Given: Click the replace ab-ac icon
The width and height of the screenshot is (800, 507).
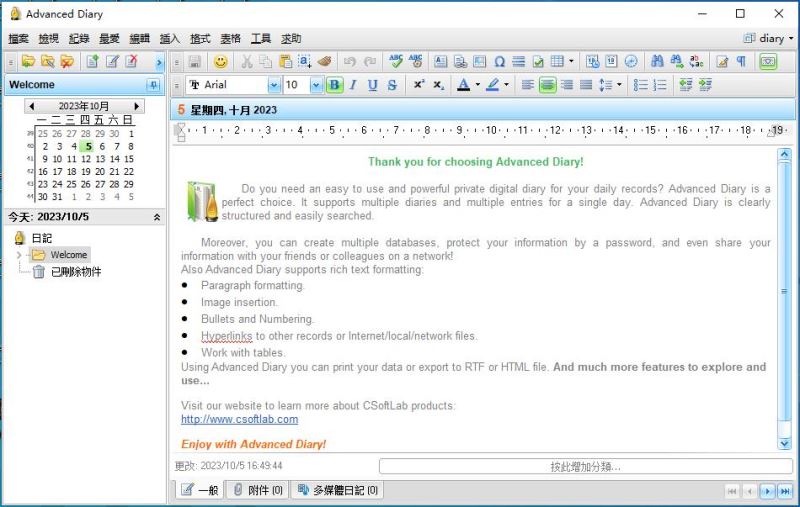Looking at the screenshot, I should (696, 62).
